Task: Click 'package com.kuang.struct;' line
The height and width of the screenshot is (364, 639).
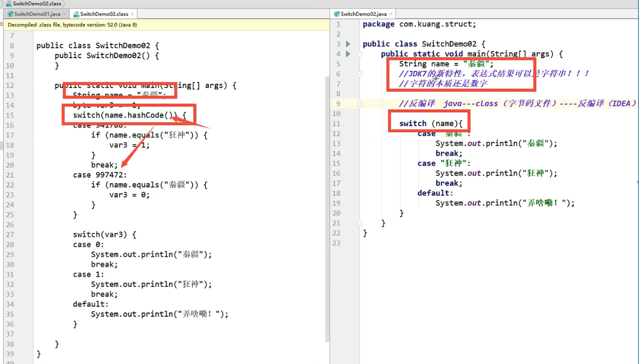Action: point(419,24)
